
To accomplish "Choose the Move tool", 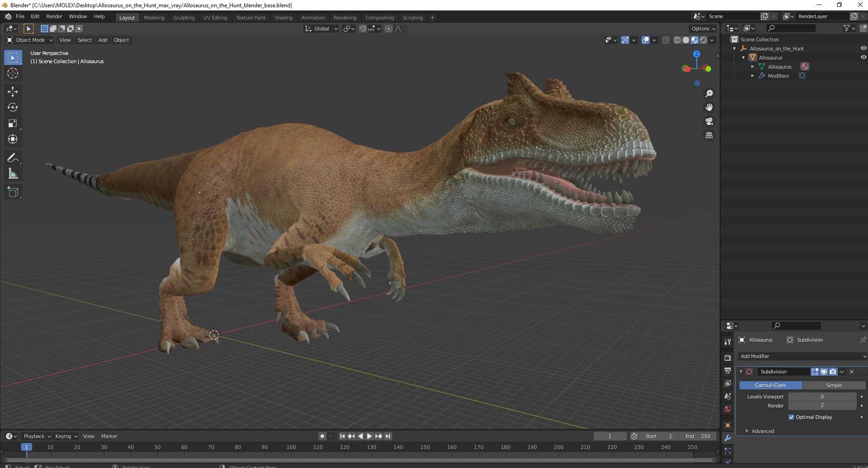I will point(13,92).
